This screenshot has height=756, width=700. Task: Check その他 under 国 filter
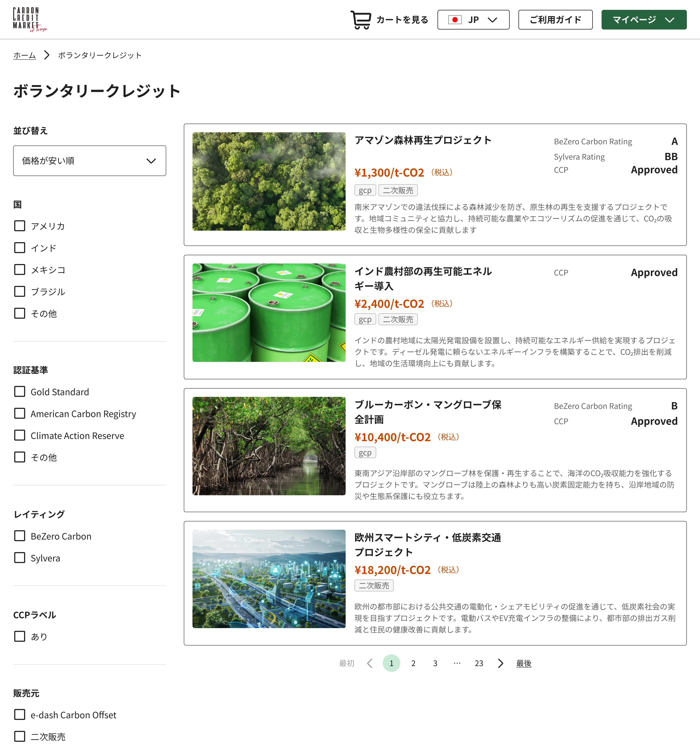[x=20, y=313]
